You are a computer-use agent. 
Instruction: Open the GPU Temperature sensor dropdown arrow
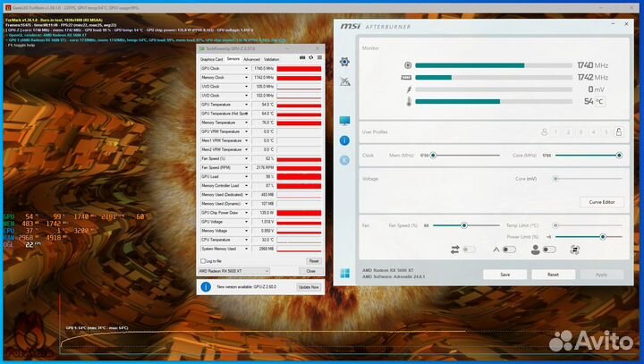pyautogui.click(x=248, y=105)
